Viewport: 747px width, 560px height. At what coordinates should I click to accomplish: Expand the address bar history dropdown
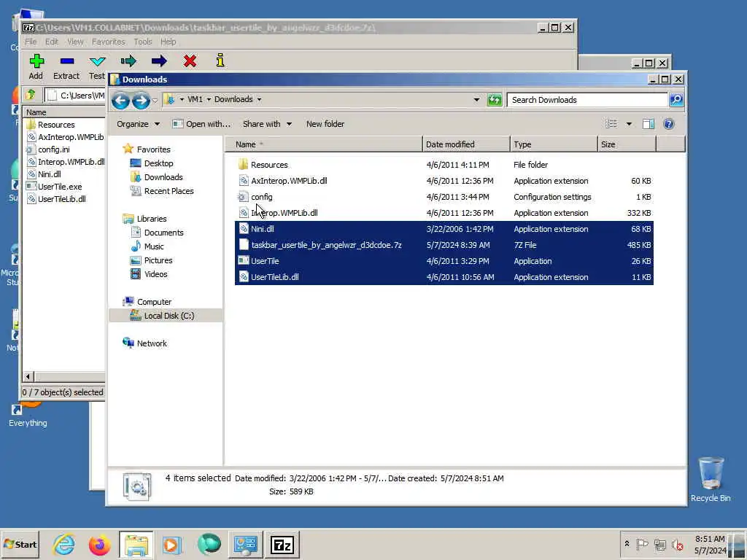(x=476, y=100)
